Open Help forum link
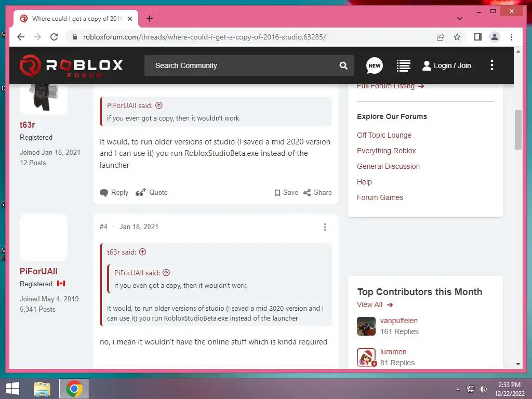Viewport: 532px width, 399px height. (x=364, y=182)
